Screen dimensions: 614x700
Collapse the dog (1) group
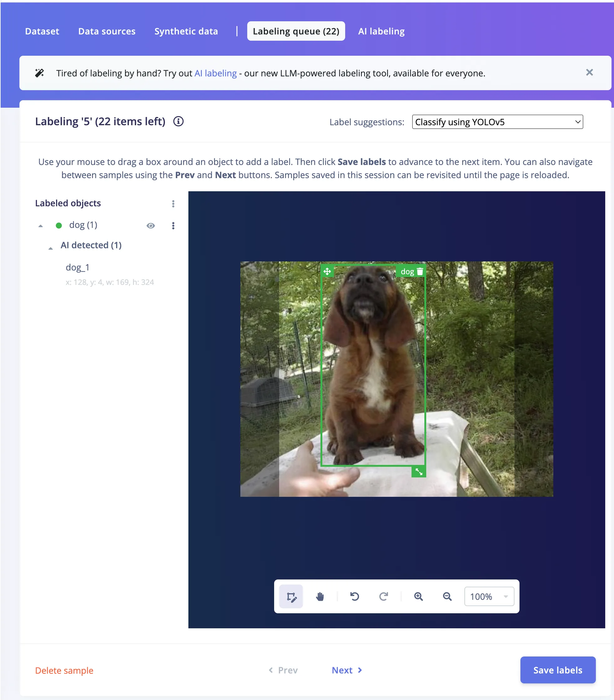pyautogui.click(x=41, y=226)
